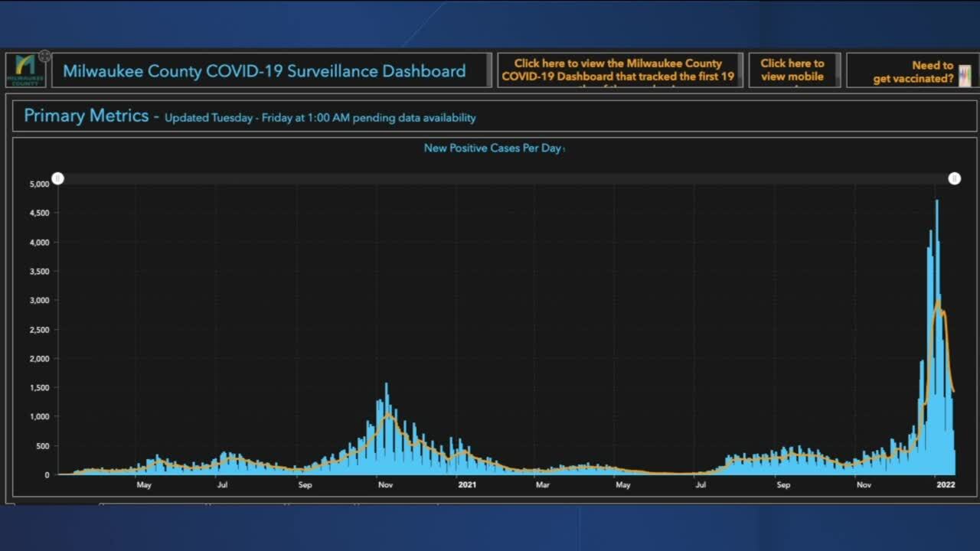Click the Milwaukee County COVID-19 Surveillance Dashboard title

point(264,71)
